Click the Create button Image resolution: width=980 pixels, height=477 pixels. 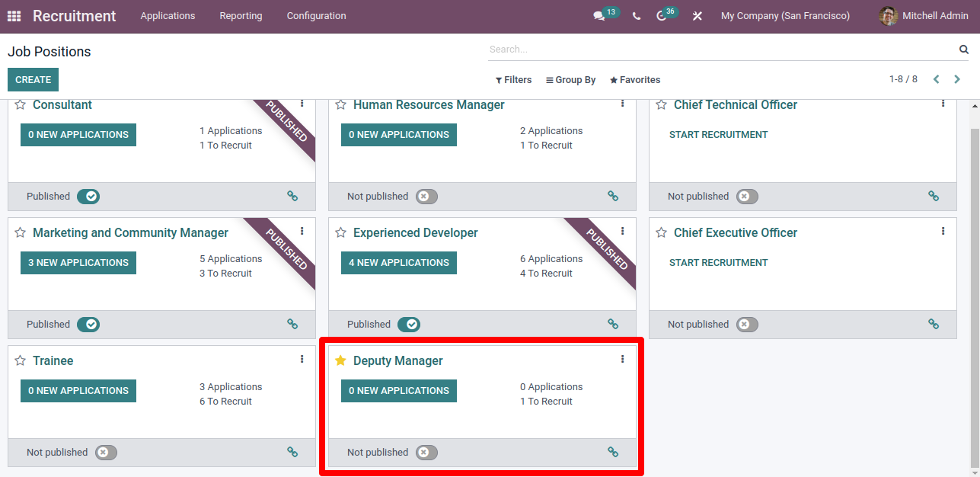tap(33, 79)
